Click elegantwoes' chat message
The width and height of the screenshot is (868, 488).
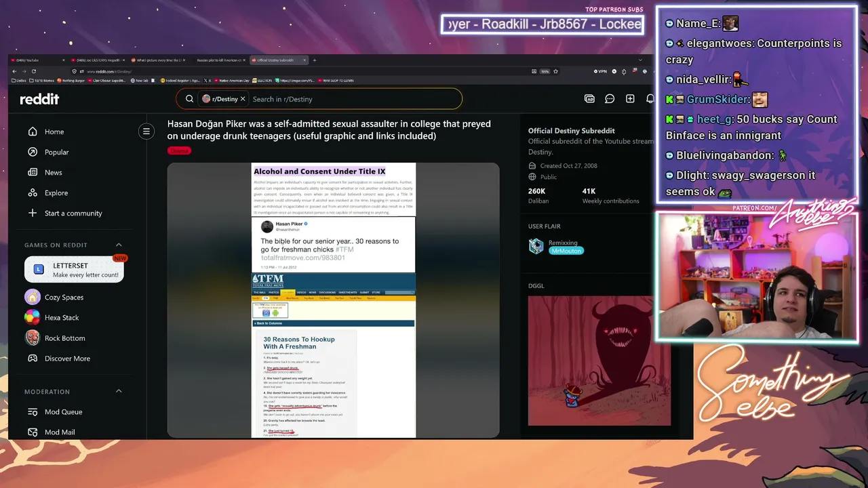tap(754, 52)
